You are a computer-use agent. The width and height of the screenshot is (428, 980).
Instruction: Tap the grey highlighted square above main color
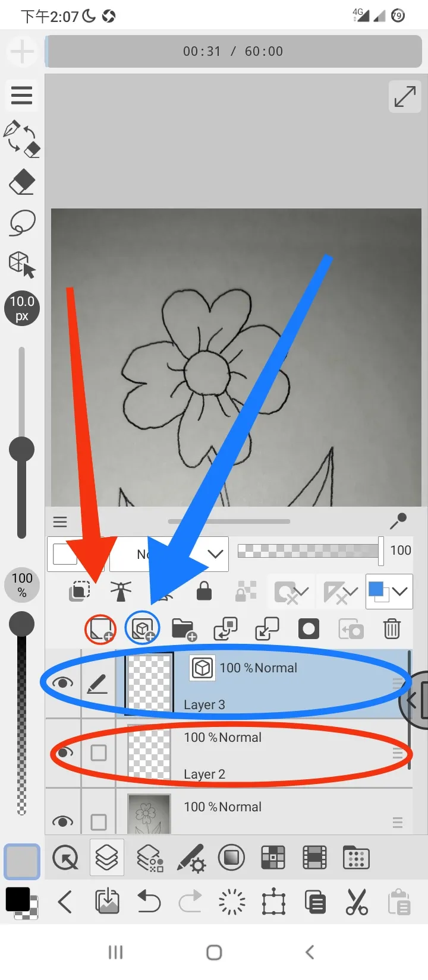(22, 861)
